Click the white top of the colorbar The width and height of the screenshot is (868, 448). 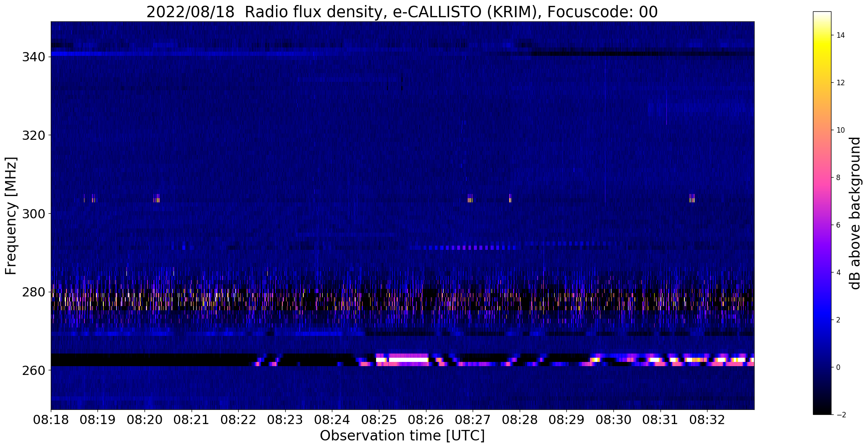[x=822, y=15]
